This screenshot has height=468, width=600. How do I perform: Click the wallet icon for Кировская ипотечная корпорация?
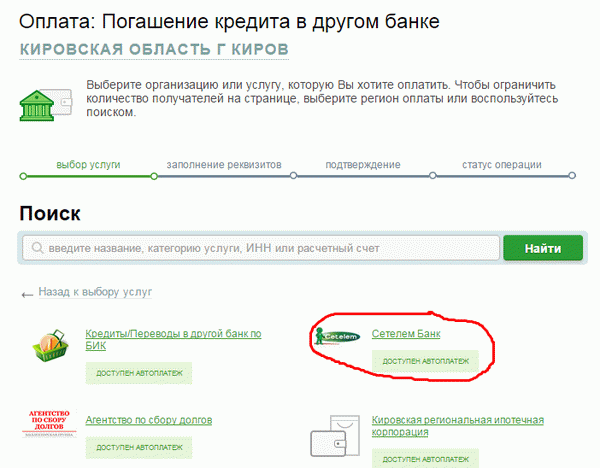338,428
